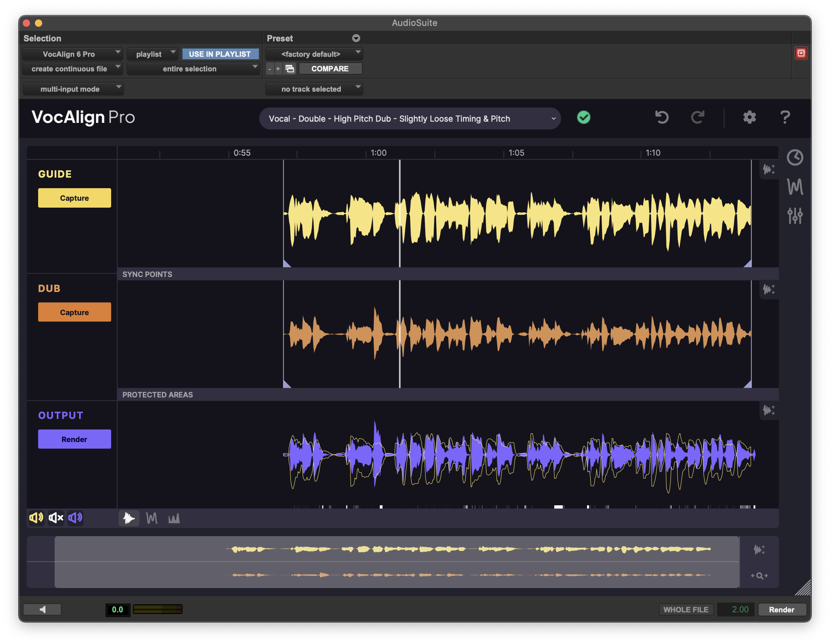Click the undo arrow icon
The height and width of the screenshot is (644, 830).
pos(662,118)
